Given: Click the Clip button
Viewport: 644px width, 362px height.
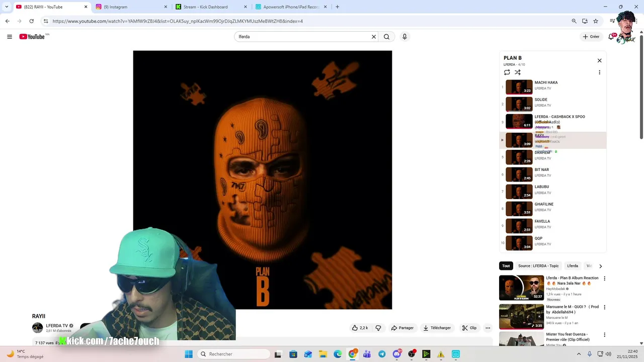Looking at the screenshot, I should 469,328.
